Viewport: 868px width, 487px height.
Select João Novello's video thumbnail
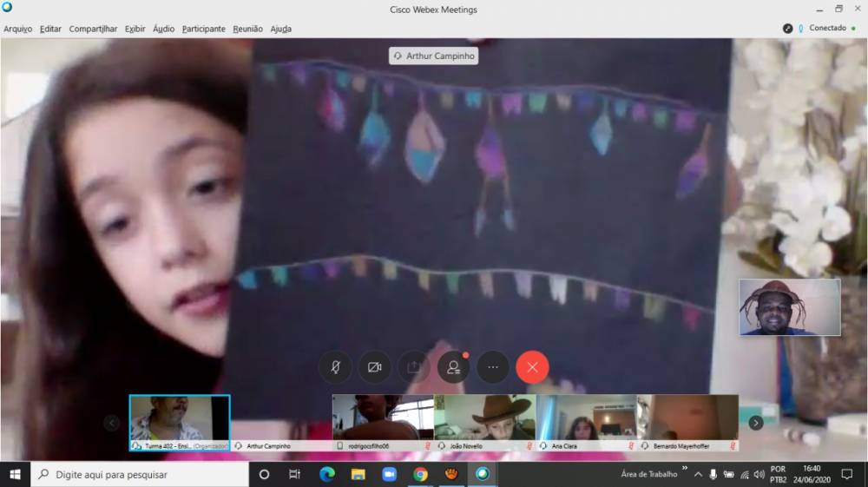[x=484, y=418]
